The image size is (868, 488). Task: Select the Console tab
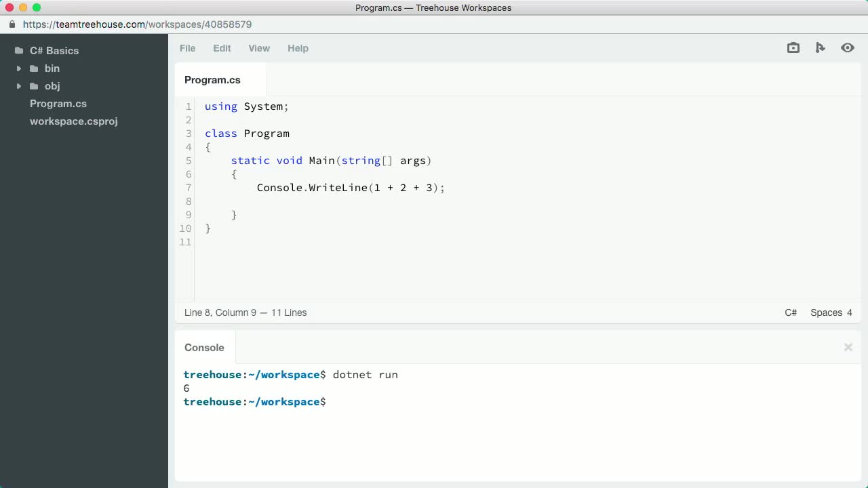pos(204,347)
